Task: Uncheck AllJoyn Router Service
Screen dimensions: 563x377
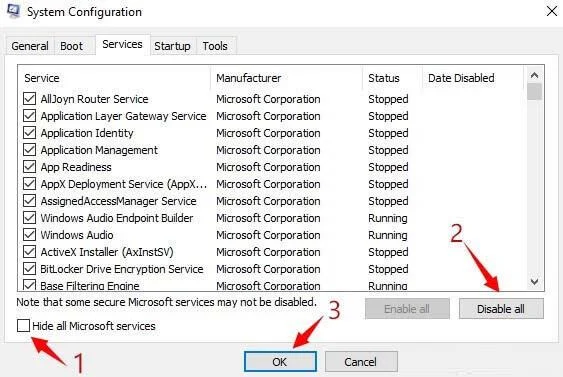Action: tap(29, 99)
